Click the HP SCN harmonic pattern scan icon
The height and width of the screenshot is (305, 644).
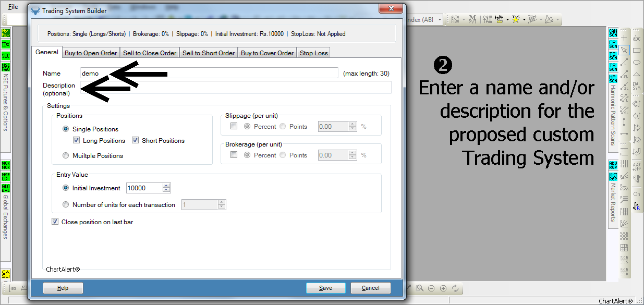tap(613, 79)
